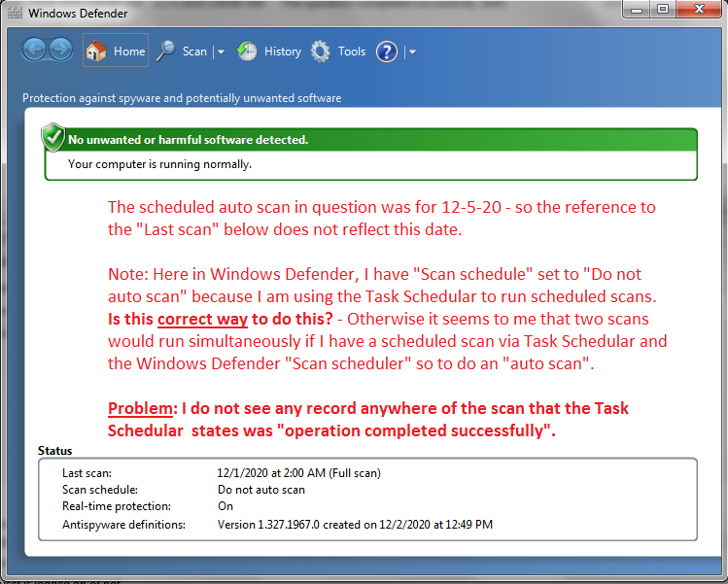728x584 pixels.
Task: Select 'Your computer is running normally.' text
Action: [x=159, y=164]
